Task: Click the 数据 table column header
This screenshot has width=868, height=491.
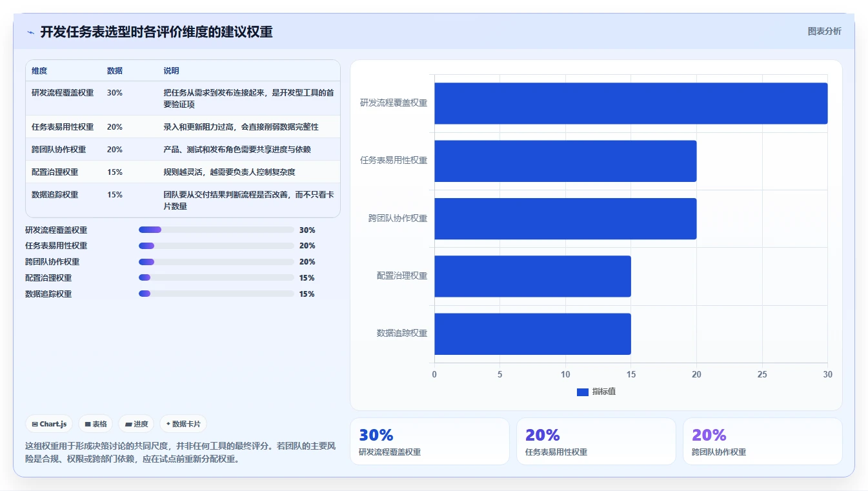Action: tap(115, 71)
